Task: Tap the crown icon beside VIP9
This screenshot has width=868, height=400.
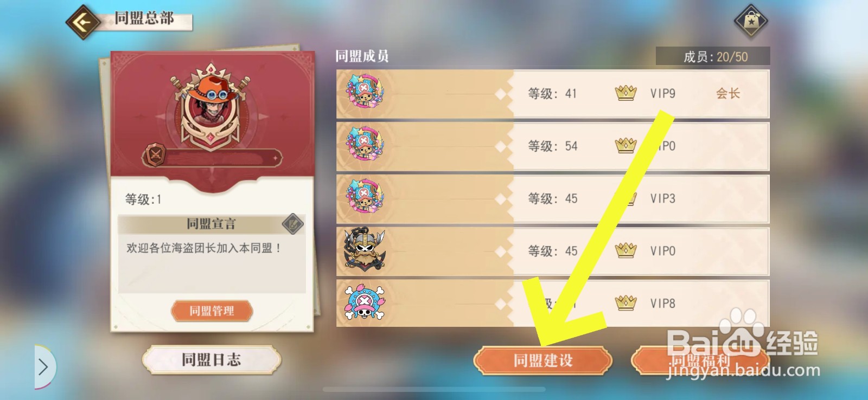Action: (626, 93)
